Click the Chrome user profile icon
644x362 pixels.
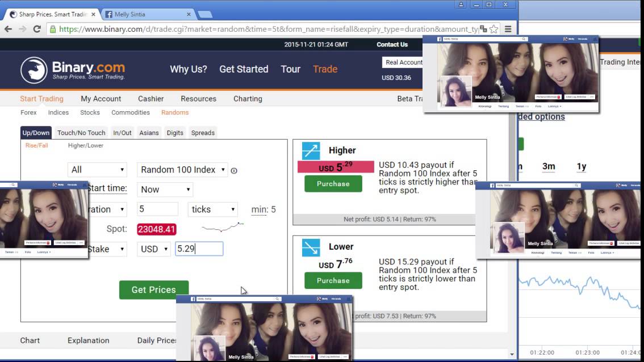(461, 5)
